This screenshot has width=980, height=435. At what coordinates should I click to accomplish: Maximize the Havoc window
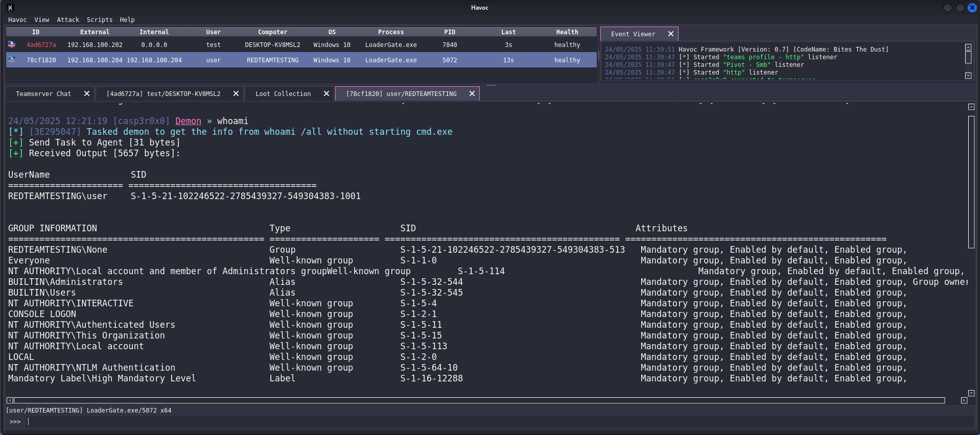tap(960, 8)
